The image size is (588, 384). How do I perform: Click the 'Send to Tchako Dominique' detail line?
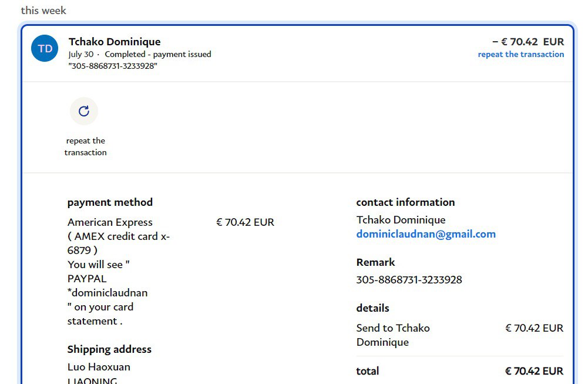pos(392,335)
